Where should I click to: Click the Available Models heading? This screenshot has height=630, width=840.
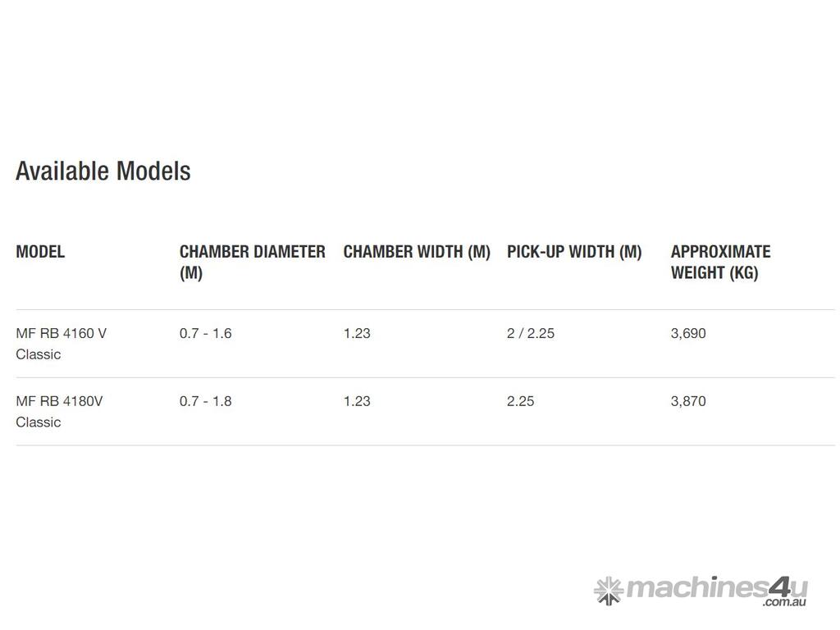(x=103, y=171)
